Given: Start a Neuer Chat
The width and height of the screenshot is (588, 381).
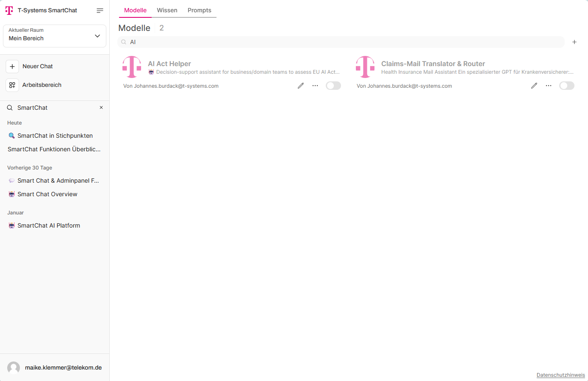Looking at the screenshot, I should click(x=37, y=67).
